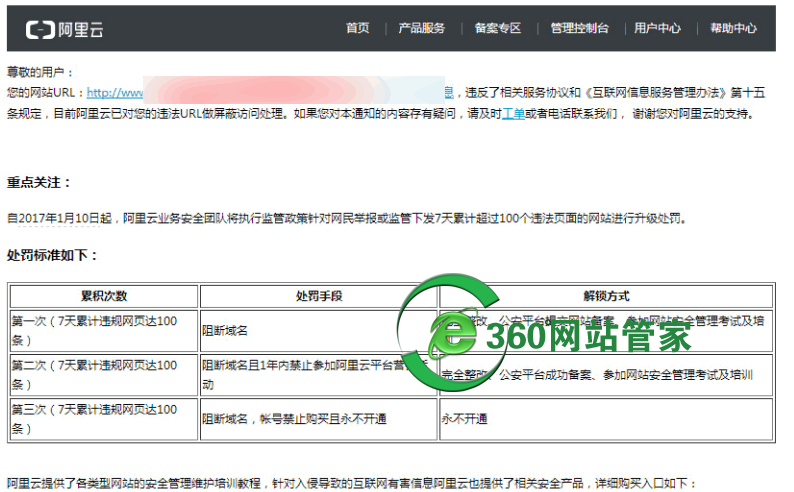Open the 首页 menu item
This screenshot has height=492, width=794.
[358, 28]
